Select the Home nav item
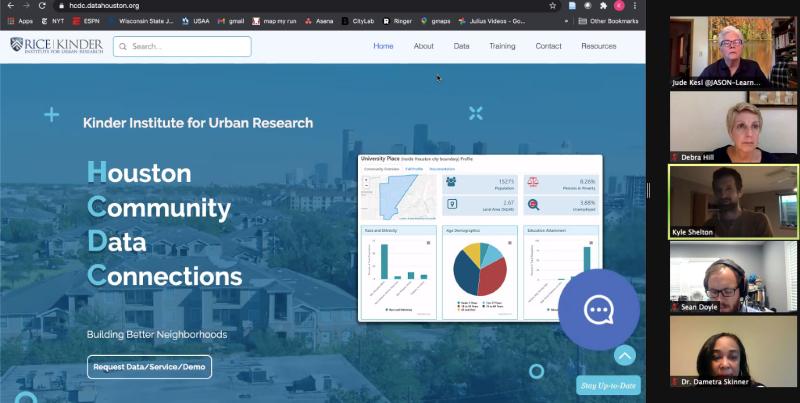 tap(383, 46)
